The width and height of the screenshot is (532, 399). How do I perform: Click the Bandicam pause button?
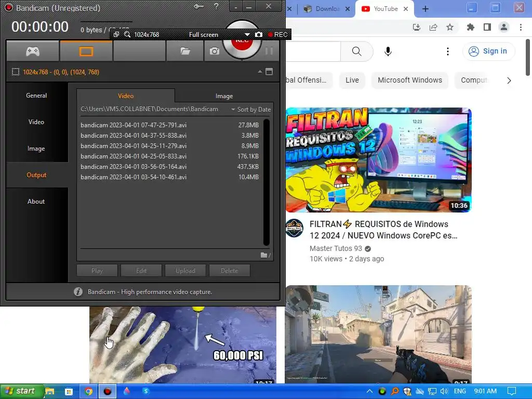[x=269, y=51]
